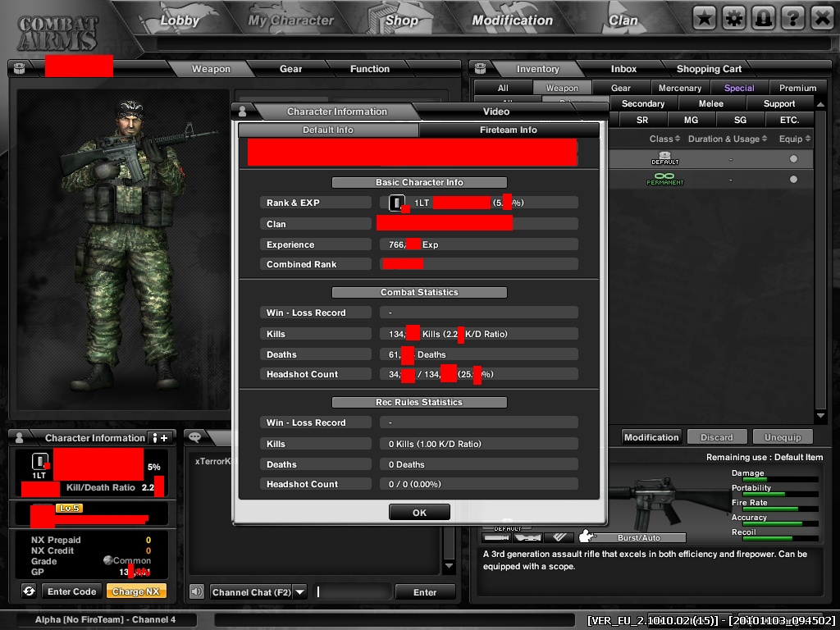This screenshot has height=630, width=840.
Task: Click the Damage stat bar
Action: (x=780, y=479)
